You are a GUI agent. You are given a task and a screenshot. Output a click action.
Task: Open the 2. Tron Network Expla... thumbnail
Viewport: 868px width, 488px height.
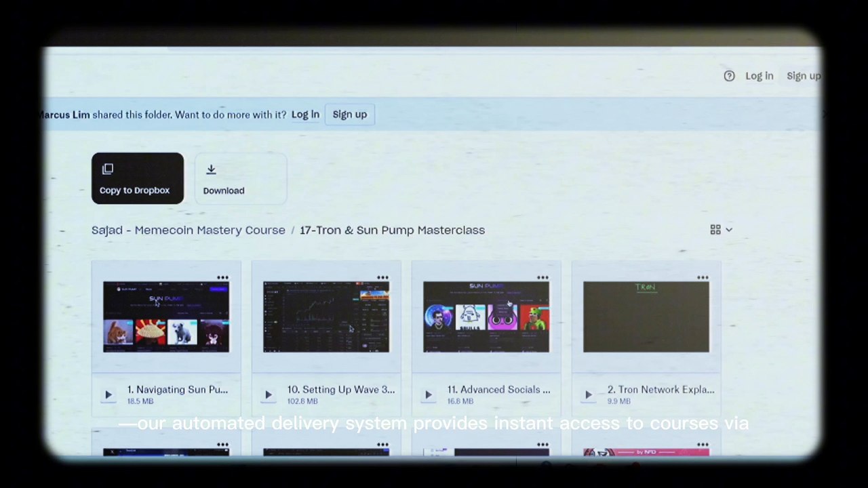646,317
